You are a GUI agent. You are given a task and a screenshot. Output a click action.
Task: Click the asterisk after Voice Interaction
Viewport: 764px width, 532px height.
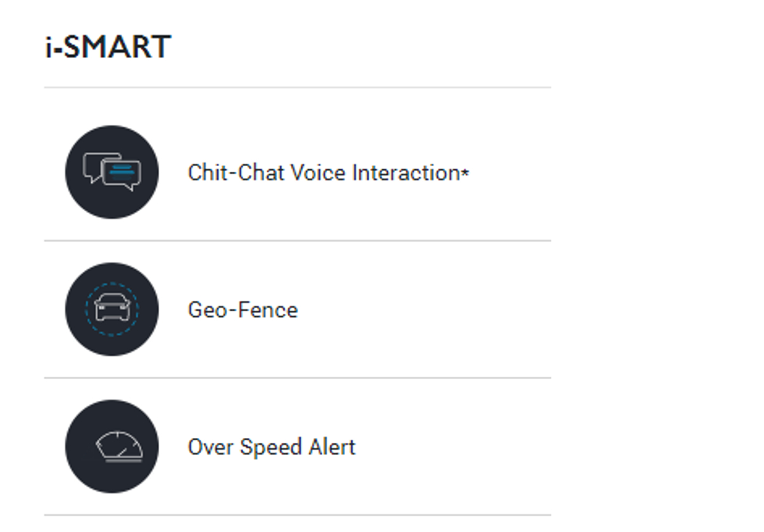tap(465, 172)
